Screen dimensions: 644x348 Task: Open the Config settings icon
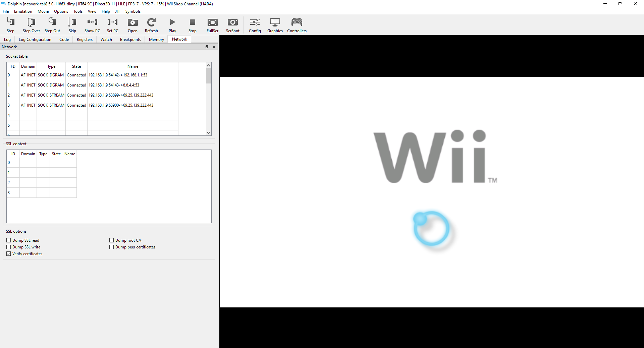click(255, 25)
